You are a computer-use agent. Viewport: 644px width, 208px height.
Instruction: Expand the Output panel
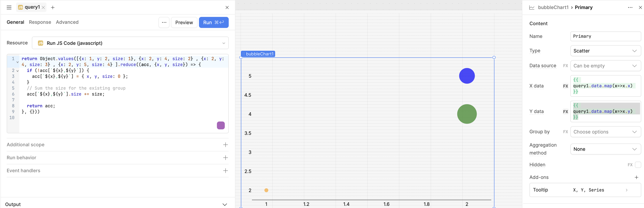click(225, 204)
